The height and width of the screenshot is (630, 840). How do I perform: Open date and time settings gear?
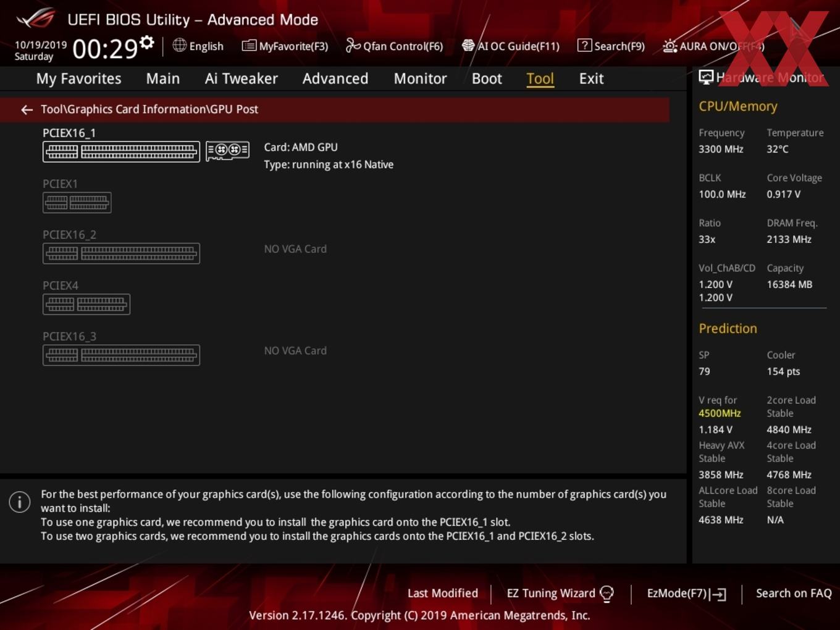coord(147,43)
